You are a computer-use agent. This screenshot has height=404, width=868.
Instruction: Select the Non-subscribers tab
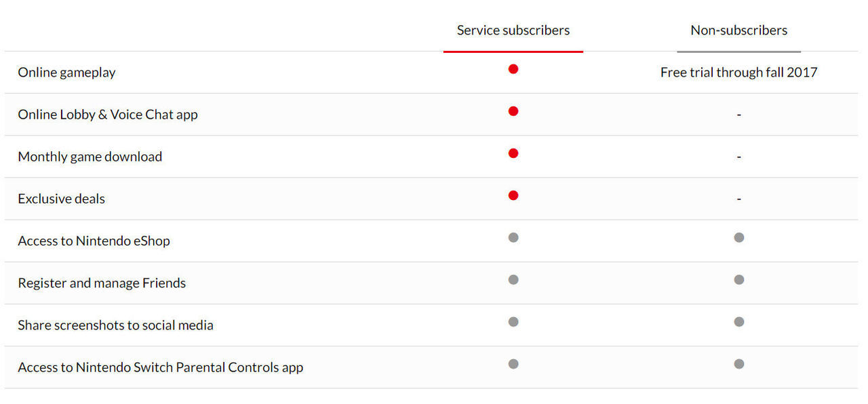[x=738, y=31]
